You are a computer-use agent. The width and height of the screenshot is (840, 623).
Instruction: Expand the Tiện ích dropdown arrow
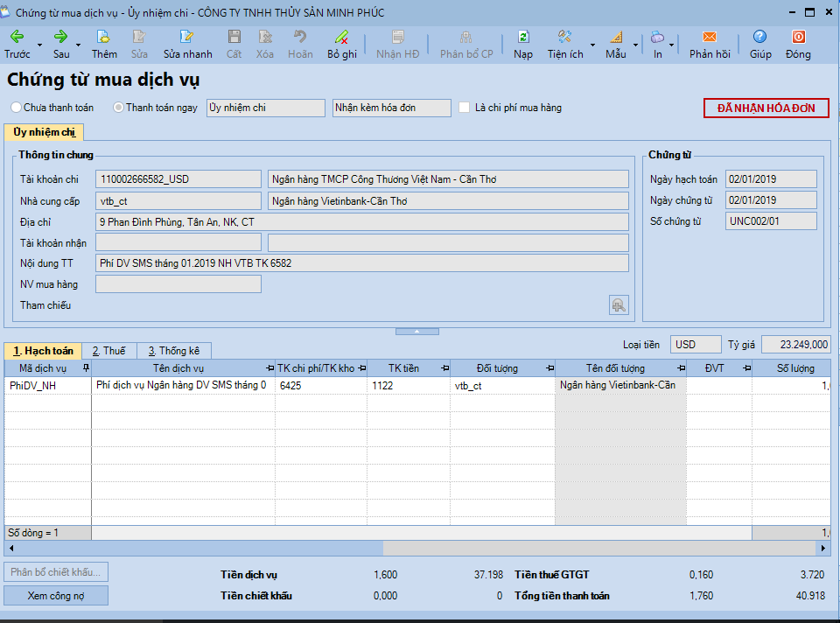coord(592,45)
